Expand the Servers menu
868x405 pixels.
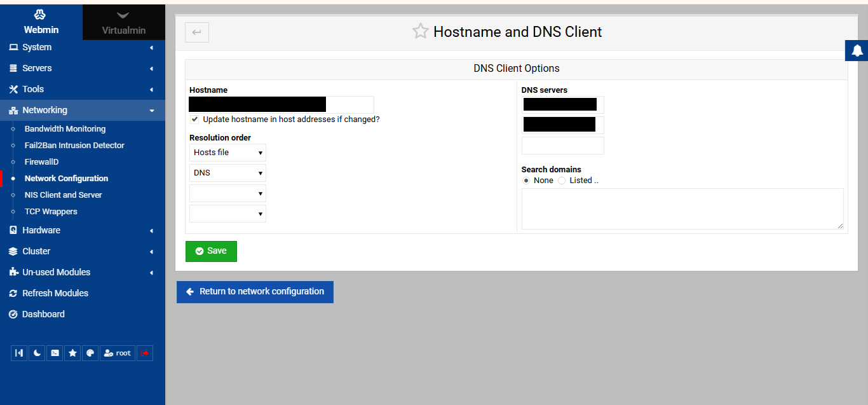coord(83,68)
